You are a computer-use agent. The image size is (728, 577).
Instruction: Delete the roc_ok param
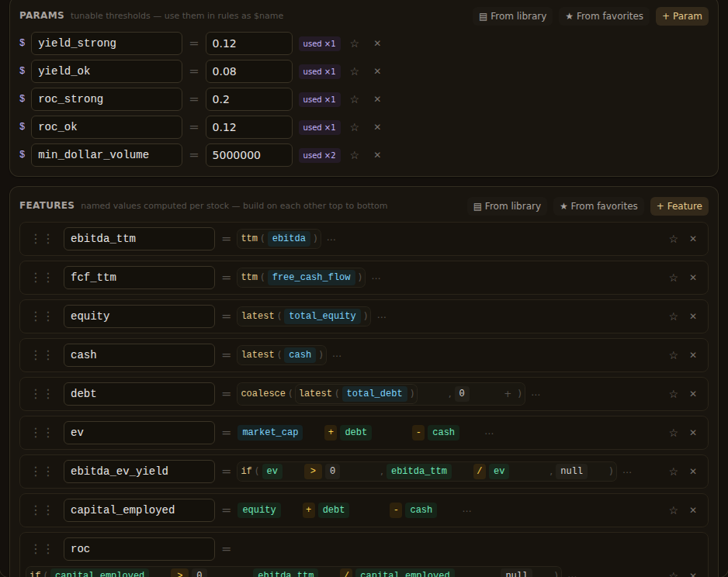point(377,127)
